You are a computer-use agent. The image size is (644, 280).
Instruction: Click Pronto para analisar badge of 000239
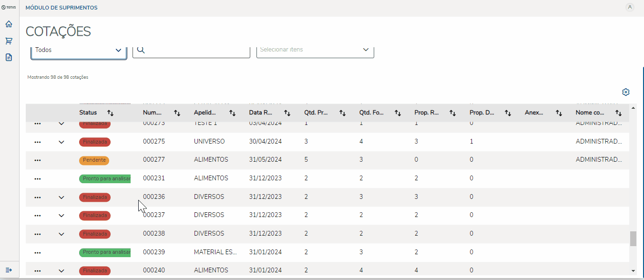[x=105, y=252]
